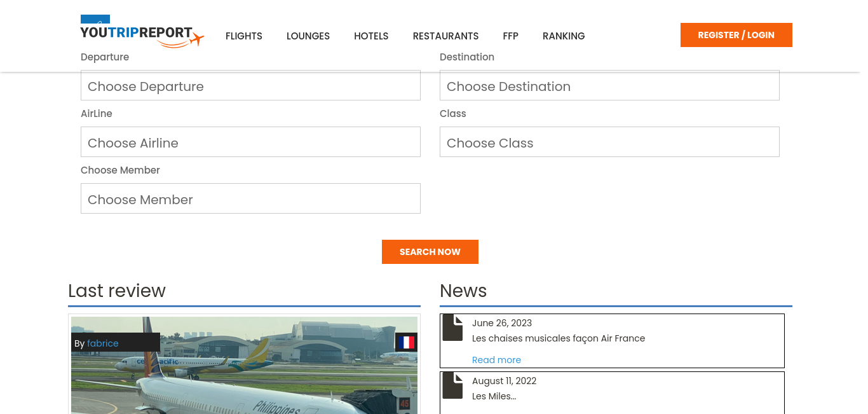Click 'Les chaises musicales façon Air France' headline
The height and width of the screenshot is (414, 868).
pos(559,338)
